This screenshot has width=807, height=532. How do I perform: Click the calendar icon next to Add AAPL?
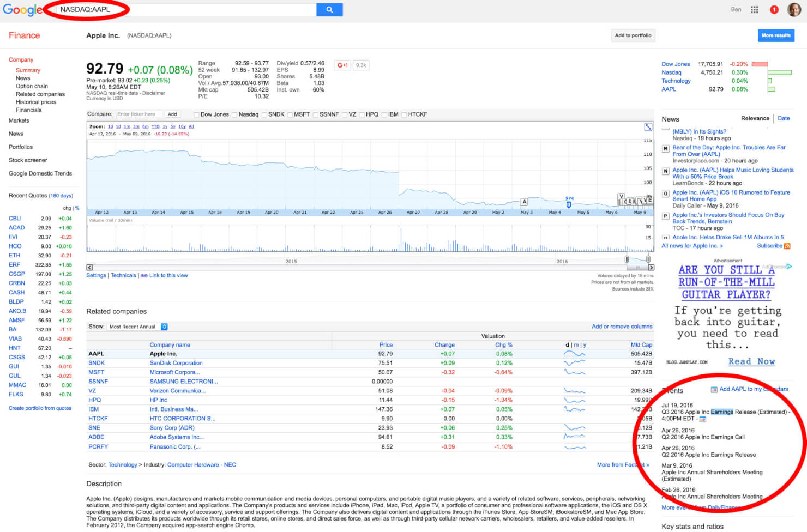(x=714, y=389)
